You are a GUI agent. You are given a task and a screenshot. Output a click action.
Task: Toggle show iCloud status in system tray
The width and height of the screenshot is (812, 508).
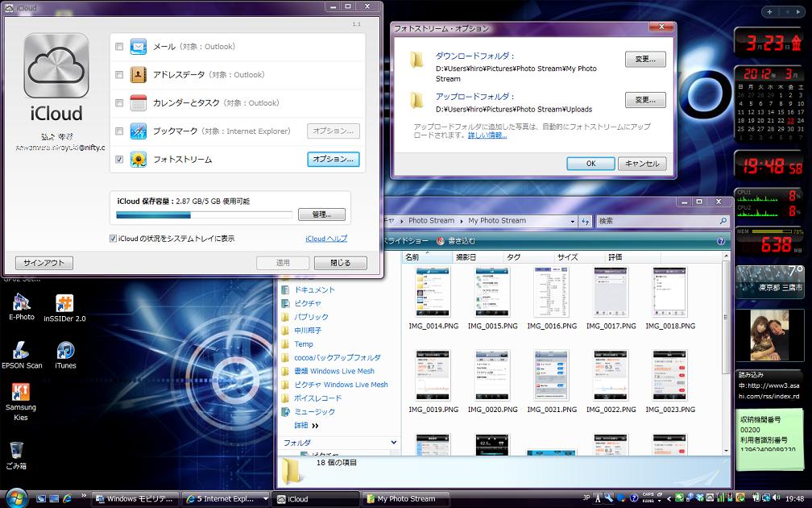(113, 239)
